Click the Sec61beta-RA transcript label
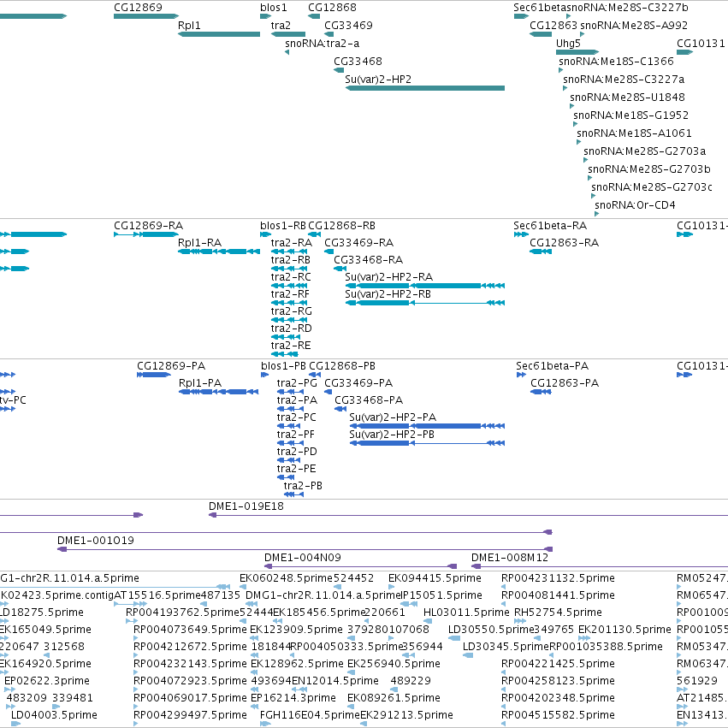 [550, 226]
